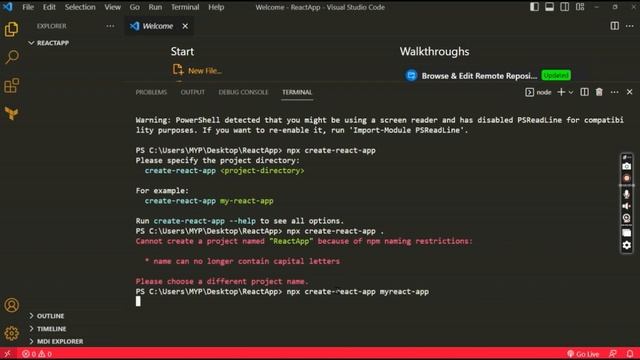Close the terminal panel
The image size is (640, 360).
(629, 92)
